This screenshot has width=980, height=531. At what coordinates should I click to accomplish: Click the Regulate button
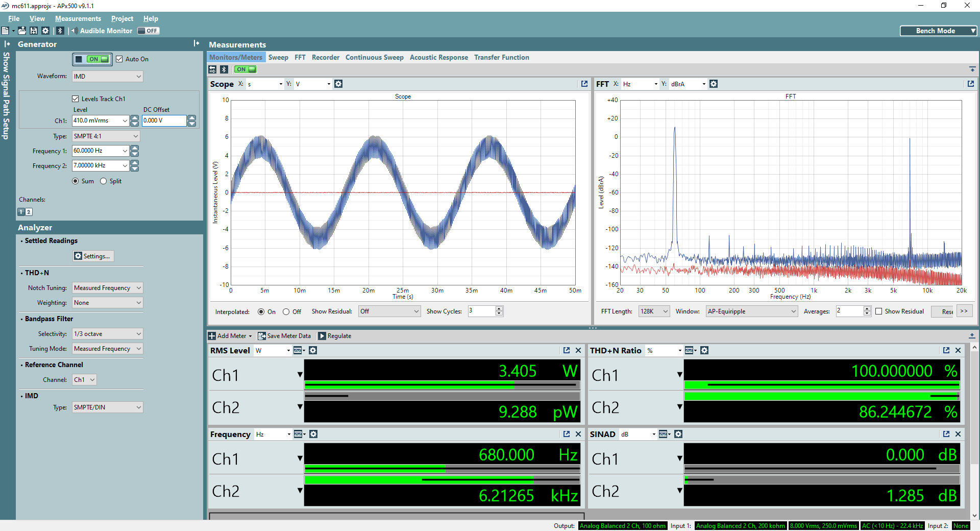coord(335,336)
